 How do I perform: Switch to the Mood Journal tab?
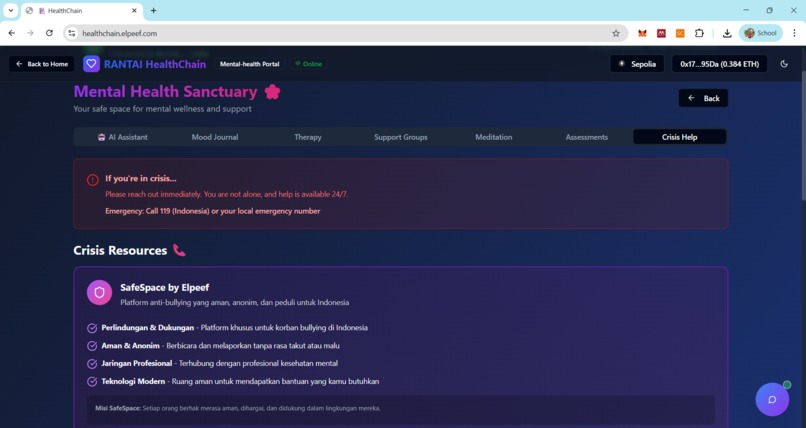click(x=215, y=137)
